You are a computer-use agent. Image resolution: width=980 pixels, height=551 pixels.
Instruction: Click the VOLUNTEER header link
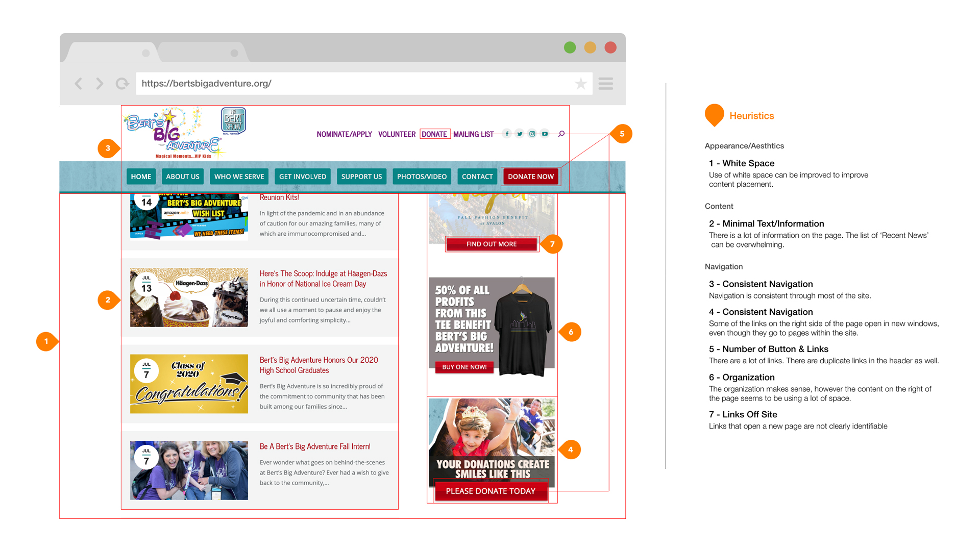click(397, 134)
